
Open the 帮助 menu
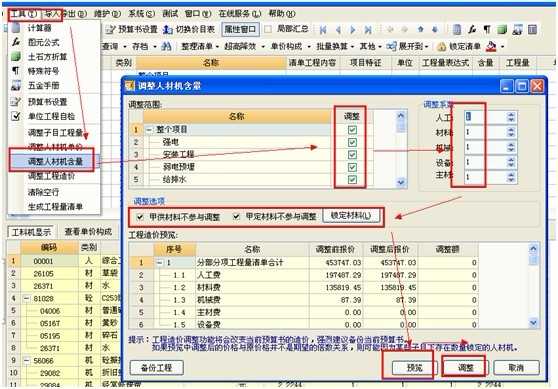point(282,14)
